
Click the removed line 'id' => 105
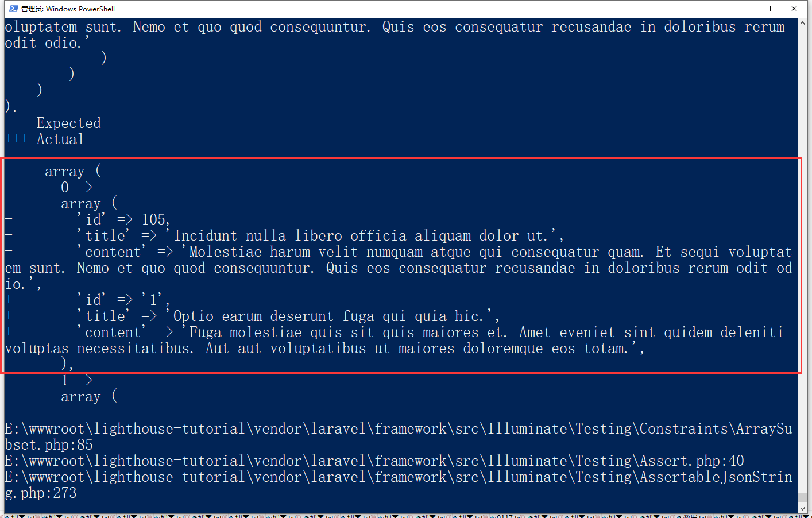point(123,220)
